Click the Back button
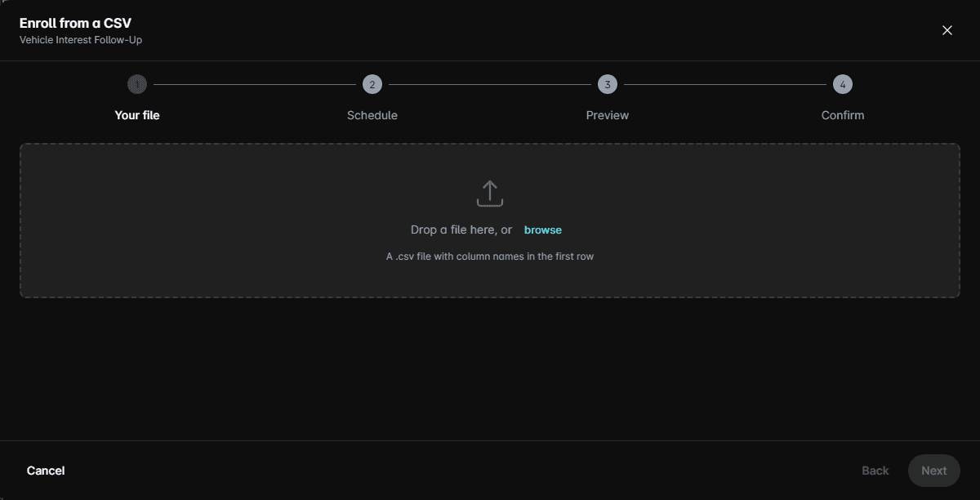980x500 pixels. (875, 471)
